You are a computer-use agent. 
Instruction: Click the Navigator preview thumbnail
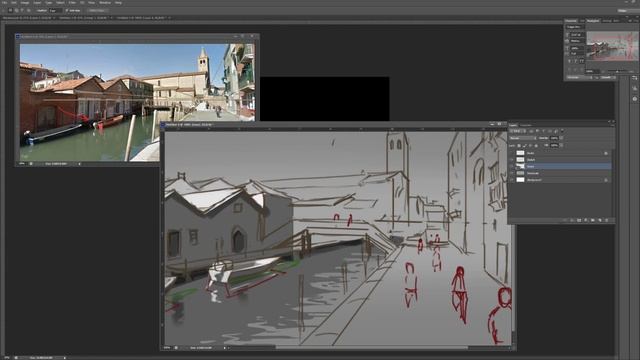point(612,46)
